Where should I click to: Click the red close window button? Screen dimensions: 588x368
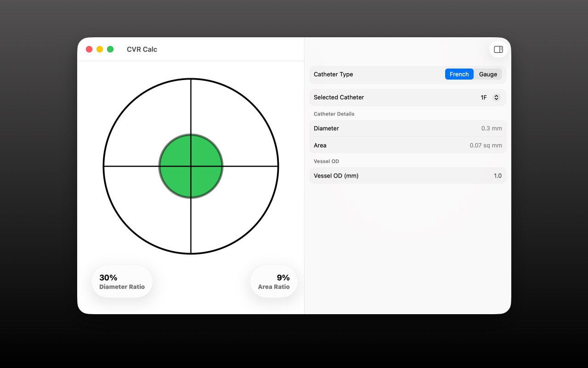[89, 49]
